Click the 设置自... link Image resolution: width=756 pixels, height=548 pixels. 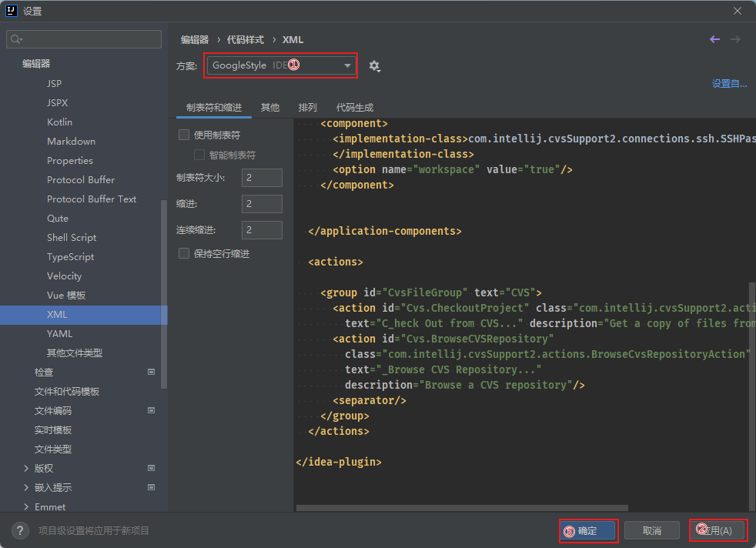click(x=730, y=84)
